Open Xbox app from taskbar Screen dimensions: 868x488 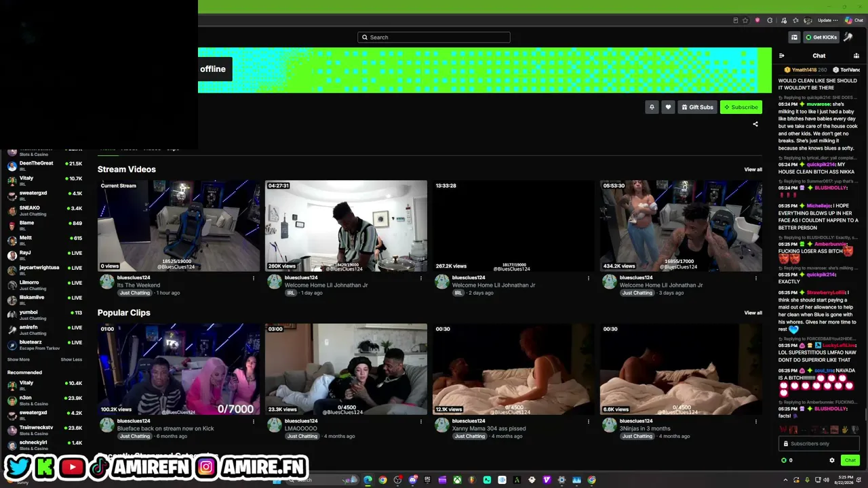pyautogui.click(x=458, y=480)
